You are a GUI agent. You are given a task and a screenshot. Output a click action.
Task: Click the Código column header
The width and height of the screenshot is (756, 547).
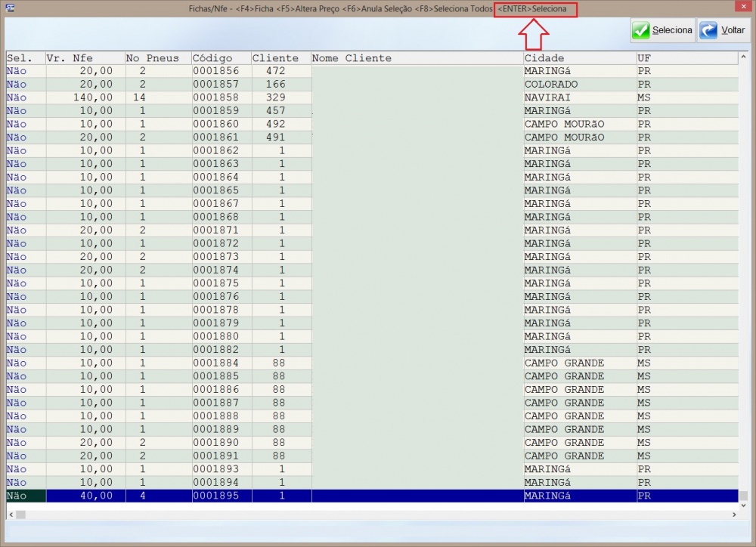(220, 58)
